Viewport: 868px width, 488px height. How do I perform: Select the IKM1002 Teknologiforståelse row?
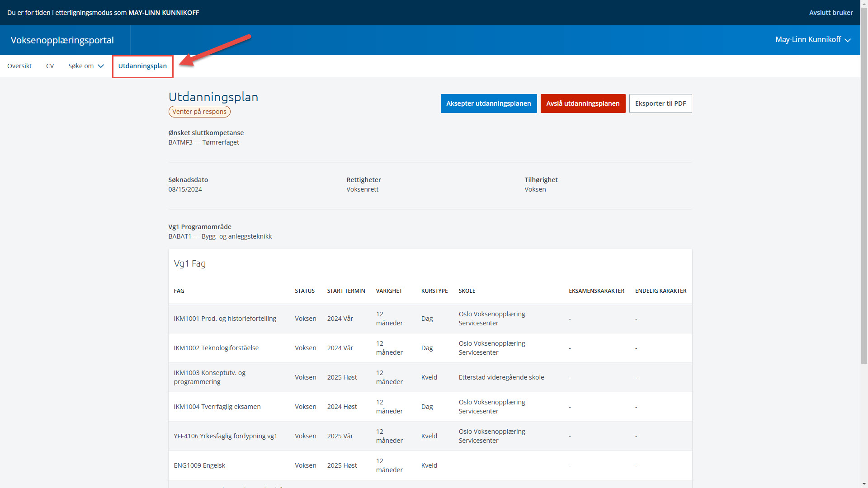(x=216, y=348)
